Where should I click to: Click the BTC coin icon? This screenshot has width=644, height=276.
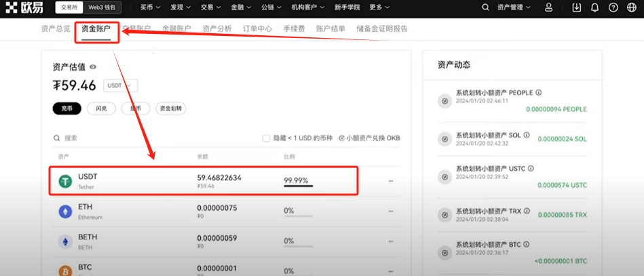pos(65,271)
